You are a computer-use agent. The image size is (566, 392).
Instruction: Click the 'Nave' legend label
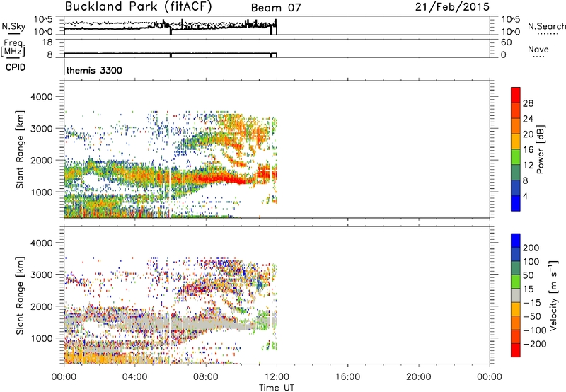coord(538,49)
